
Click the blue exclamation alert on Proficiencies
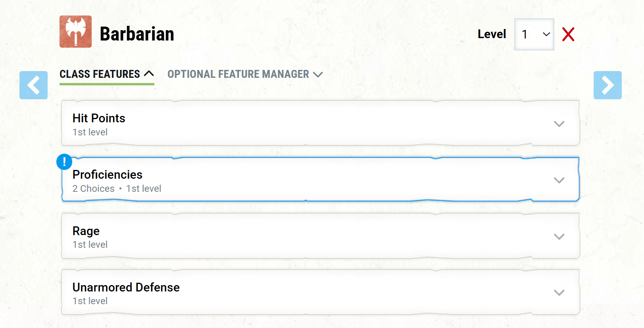(64, 162)
